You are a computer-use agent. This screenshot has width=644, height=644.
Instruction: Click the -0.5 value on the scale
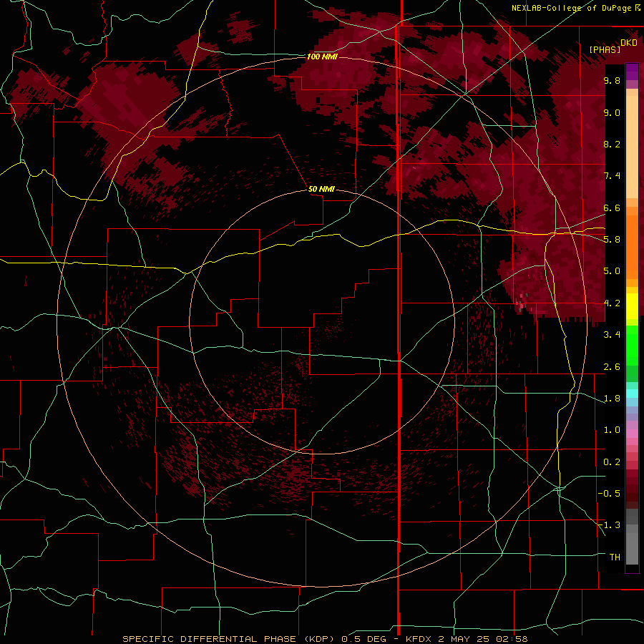point(610,494)
